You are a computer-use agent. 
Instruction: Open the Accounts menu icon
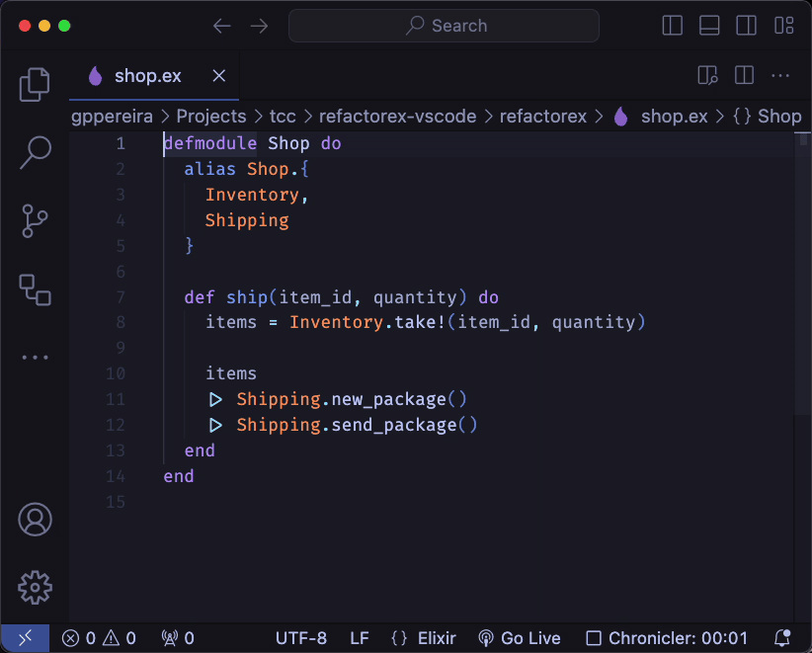click(35, 519)
